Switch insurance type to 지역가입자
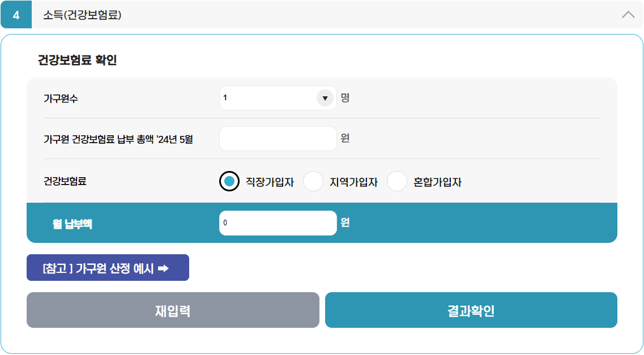 click(x=313, y=181)
